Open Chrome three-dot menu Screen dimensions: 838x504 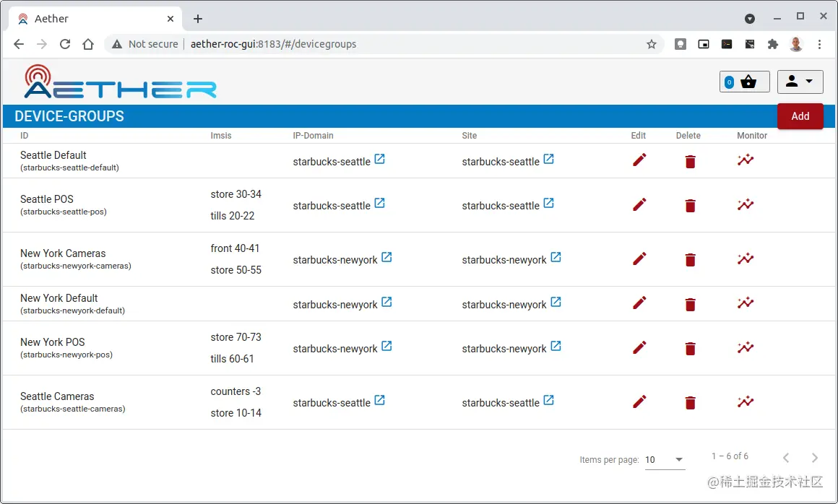point(819,44)
